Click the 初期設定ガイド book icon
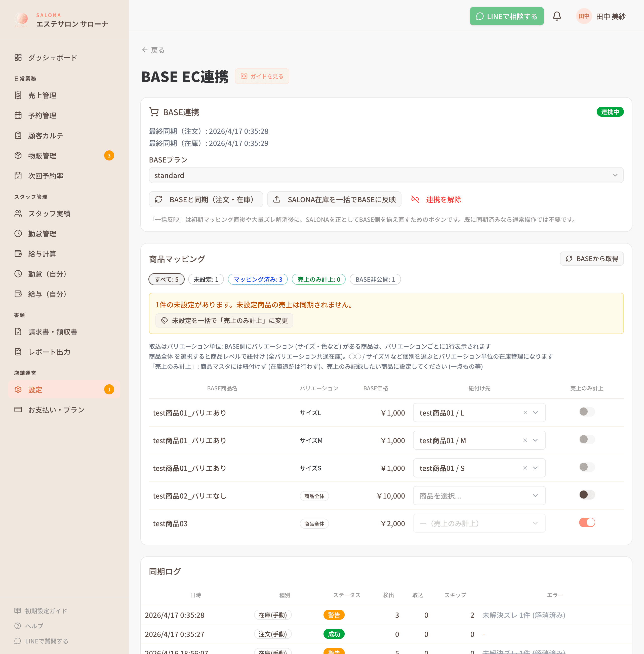This screenshot has width=644, height=654. click(x=18, y=611)
